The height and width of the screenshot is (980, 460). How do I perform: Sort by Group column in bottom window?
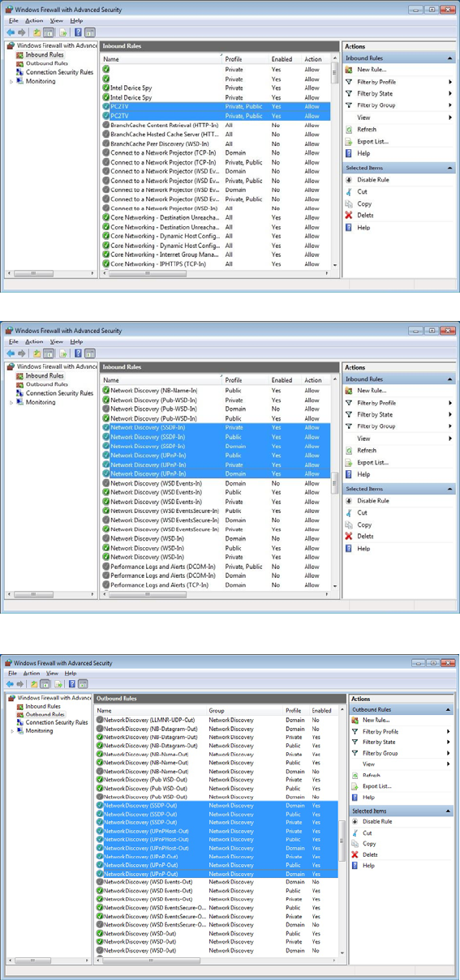coord(245,710)
